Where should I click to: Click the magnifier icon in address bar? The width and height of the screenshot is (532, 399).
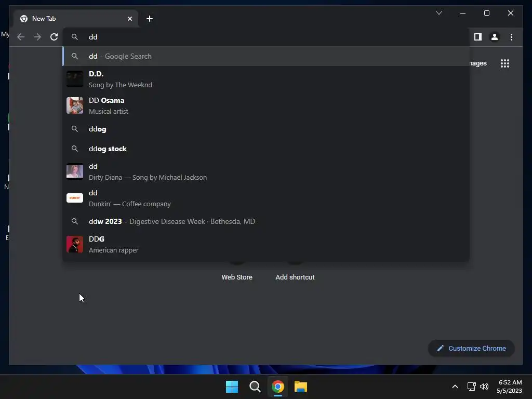coord(75,37)
